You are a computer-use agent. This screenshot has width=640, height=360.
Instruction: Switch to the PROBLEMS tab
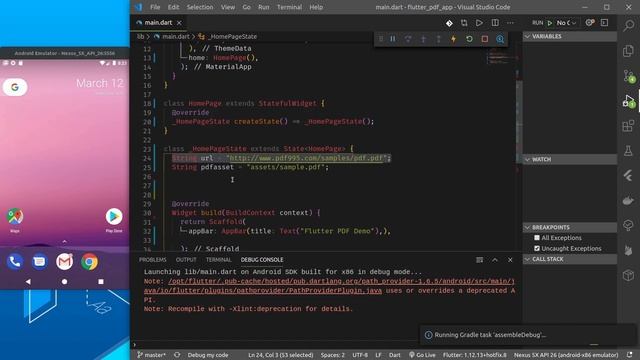tap(153, 260)
